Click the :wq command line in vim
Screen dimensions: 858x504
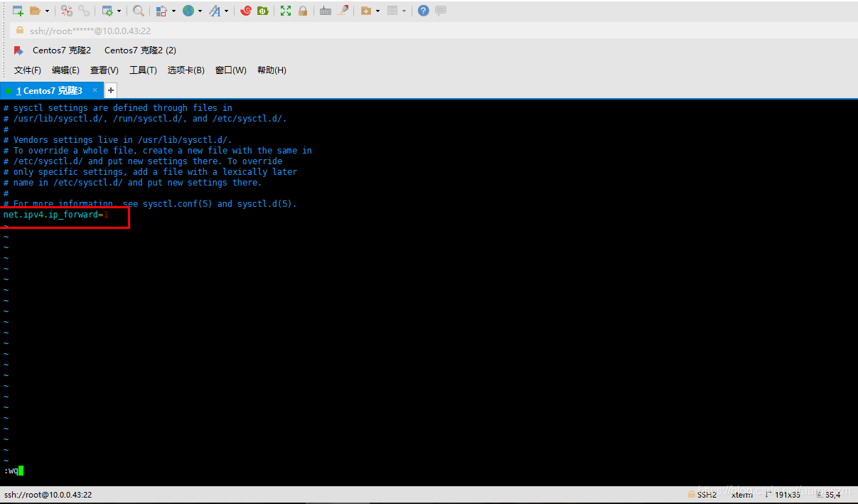pyautogui.click(x=14, y=471)
